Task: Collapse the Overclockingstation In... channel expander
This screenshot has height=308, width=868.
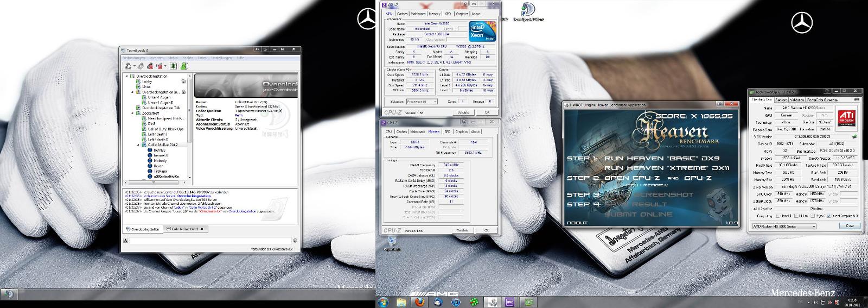Action: (x=132, y=92)
